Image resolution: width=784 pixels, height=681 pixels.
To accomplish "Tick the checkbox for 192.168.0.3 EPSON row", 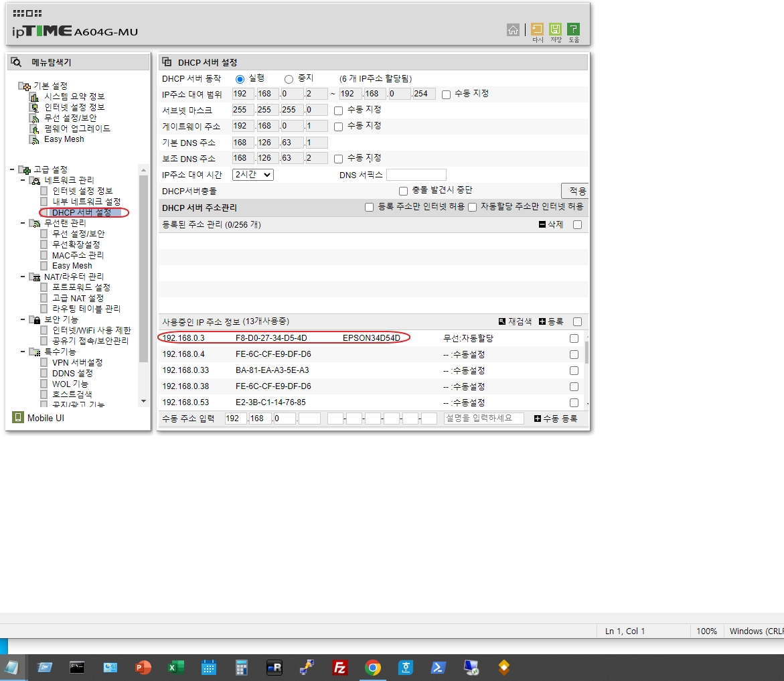I will [x=574, y=338].
